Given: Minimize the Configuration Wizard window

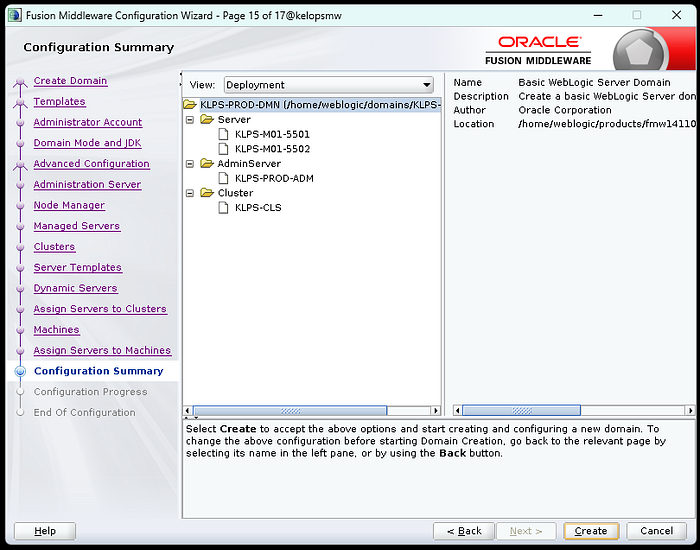Looking at the screenshot, I should [598, 15].
